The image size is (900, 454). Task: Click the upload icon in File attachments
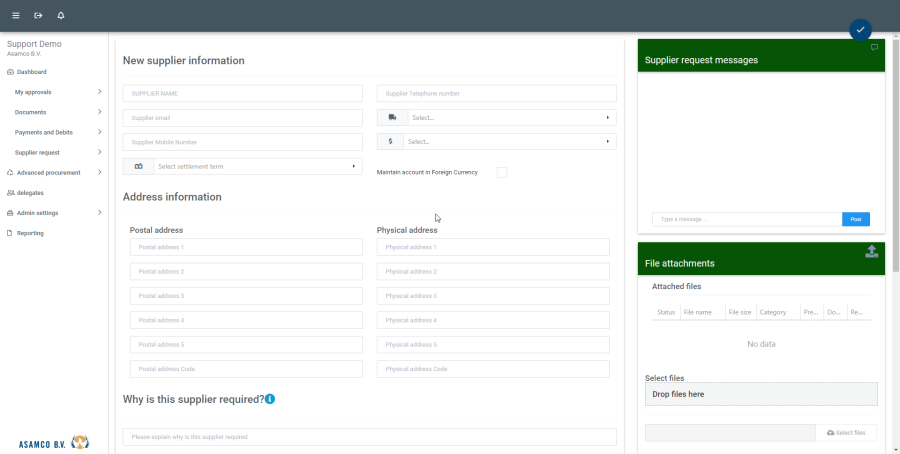[x=871, y=252]
